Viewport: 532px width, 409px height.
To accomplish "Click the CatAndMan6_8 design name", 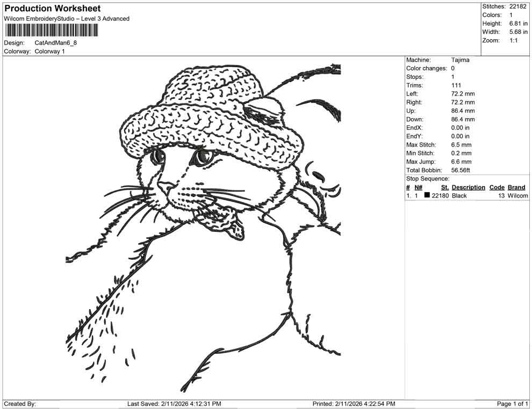I will click(x=55, y=43).
